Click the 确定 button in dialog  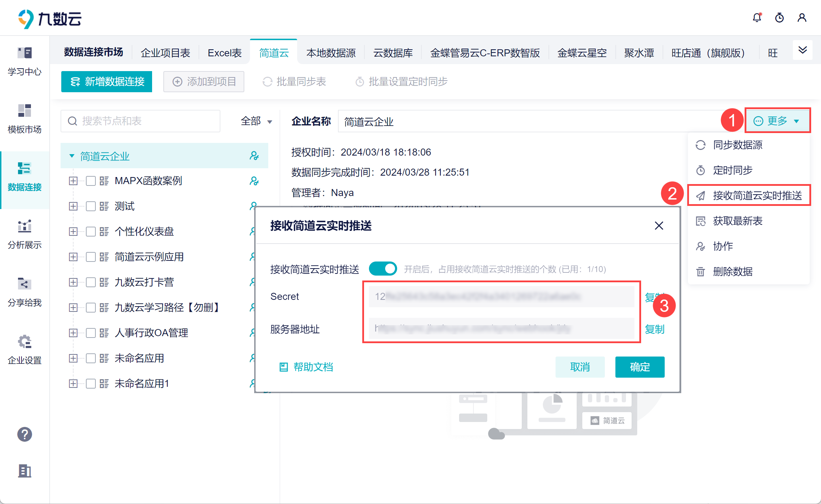(x=639, y=367)
